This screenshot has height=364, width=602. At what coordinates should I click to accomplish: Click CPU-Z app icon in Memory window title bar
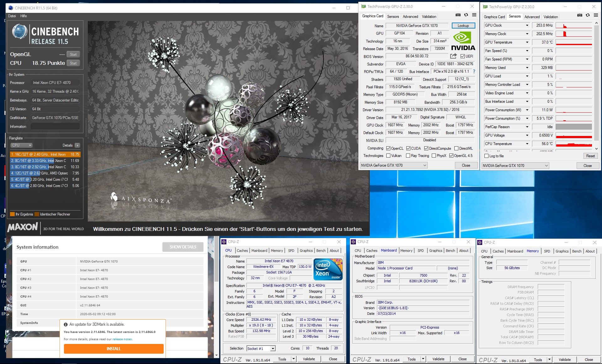pyautogui.click(x=480, y=242)
